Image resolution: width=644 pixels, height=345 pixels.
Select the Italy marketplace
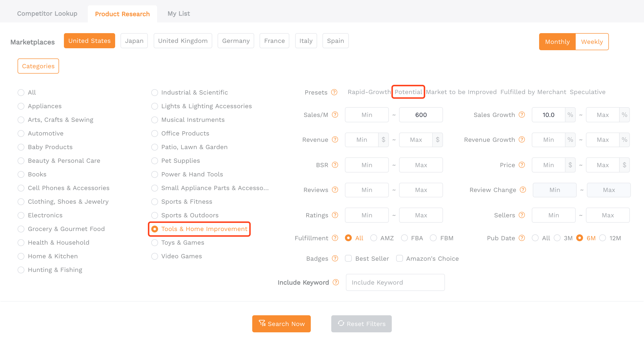[x=306, y=41]
